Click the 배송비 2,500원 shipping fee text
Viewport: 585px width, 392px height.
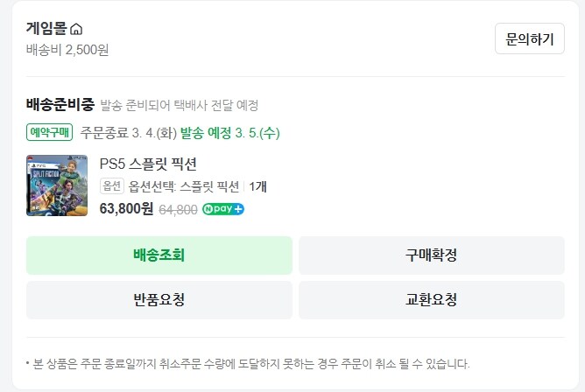click(67, 50)
